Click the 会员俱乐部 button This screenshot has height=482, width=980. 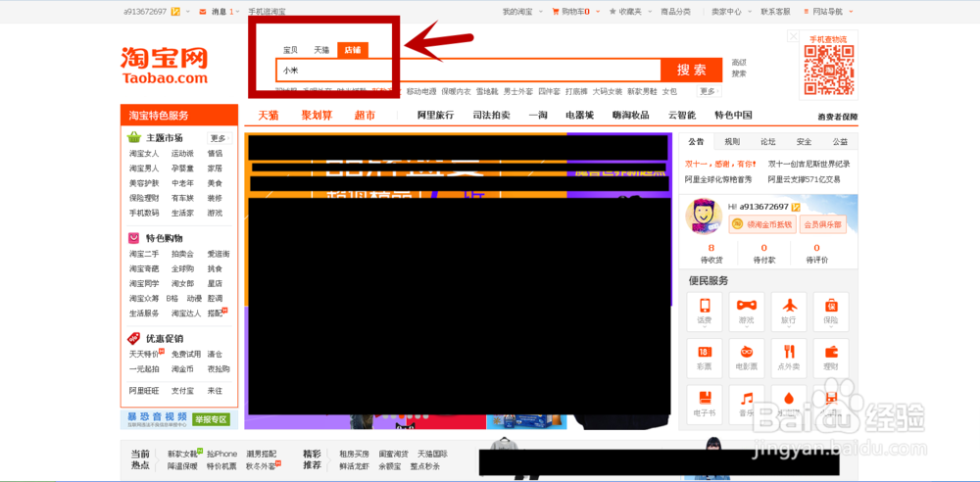click(x=822, y=224)
